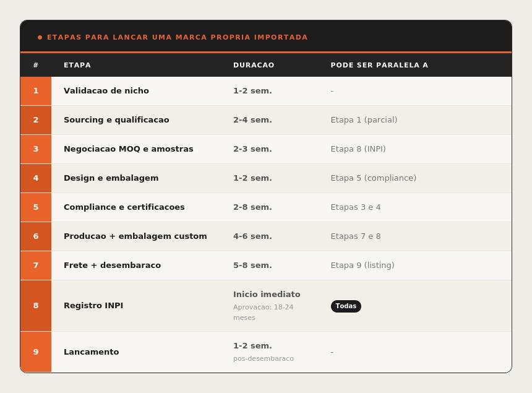The height and width of the screenshot is (393, 532).
Task: Click the ETAPA column header
Action: (77, 65)
